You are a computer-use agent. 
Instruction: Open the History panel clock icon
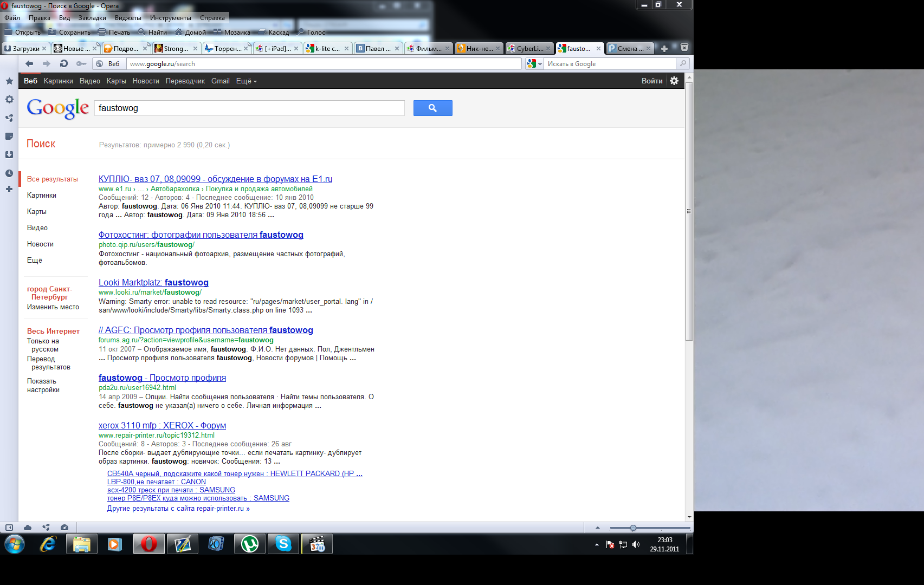(x=9, y=173)
